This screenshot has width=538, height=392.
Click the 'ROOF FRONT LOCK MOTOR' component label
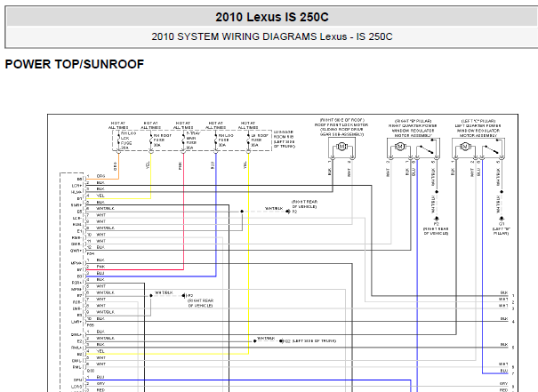[341, 125]
